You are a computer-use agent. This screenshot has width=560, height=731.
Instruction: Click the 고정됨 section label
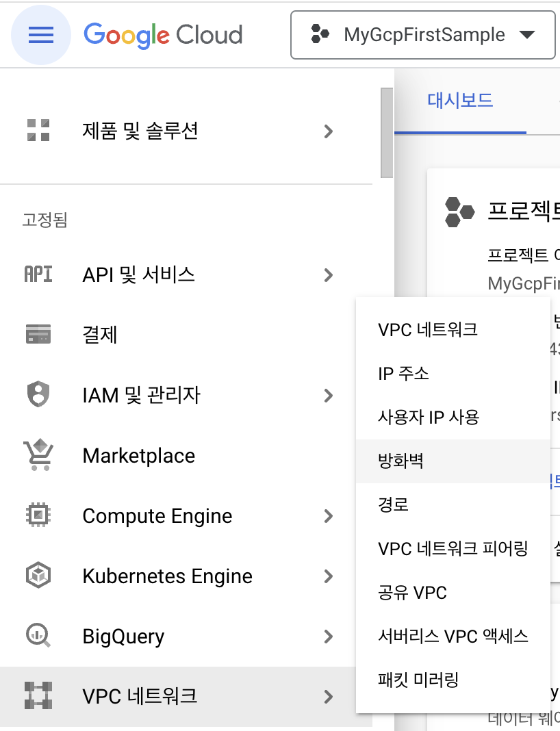point(44,220)
